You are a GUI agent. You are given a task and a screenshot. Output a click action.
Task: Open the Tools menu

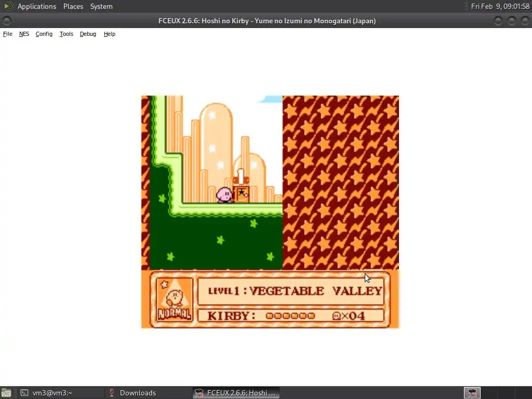pos(66,34)
